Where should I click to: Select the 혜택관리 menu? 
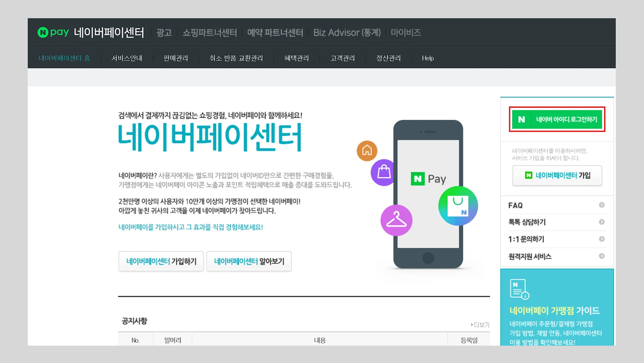(297, 58)
